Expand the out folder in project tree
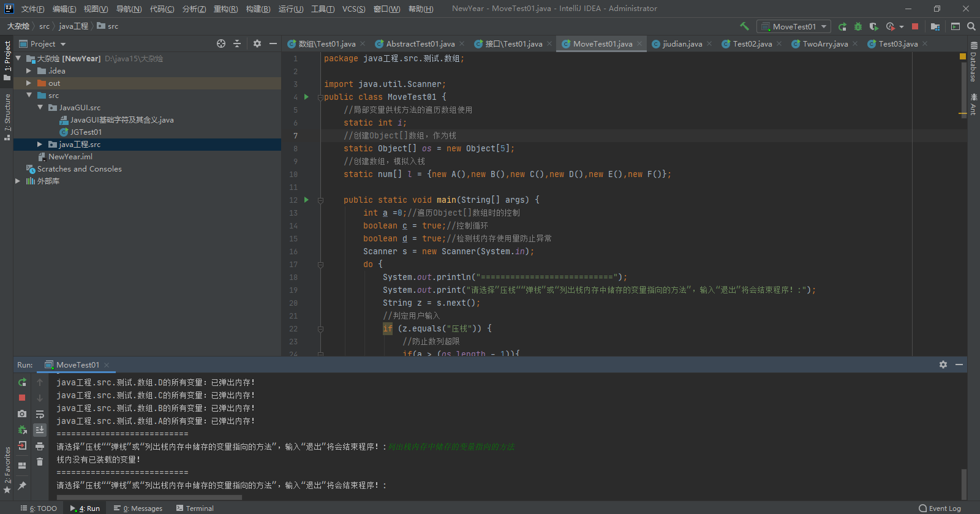Viewport: 980px width, 514px height. pos(29,83)
